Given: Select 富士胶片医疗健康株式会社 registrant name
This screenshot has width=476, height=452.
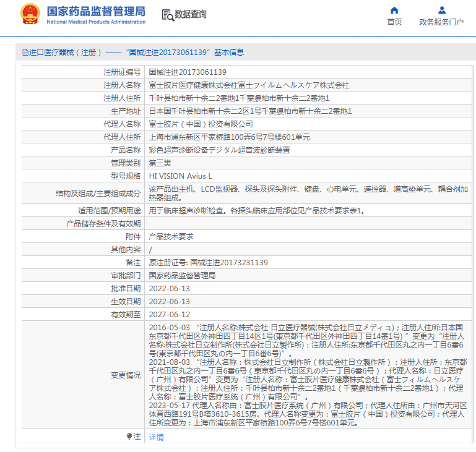Looking at the screenshot, I should tap(249, 85).
